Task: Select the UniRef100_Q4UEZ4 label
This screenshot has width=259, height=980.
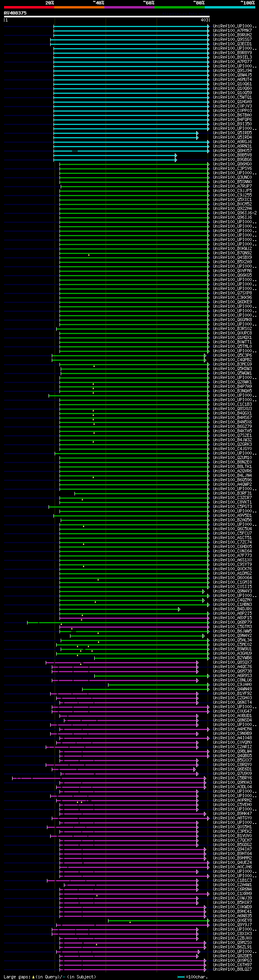Action: 232,862
